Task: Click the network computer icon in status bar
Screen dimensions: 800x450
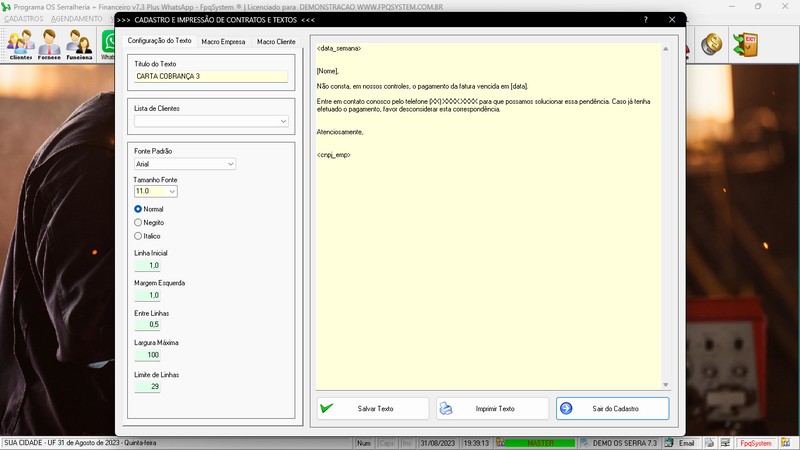Action: click(725, 443)
